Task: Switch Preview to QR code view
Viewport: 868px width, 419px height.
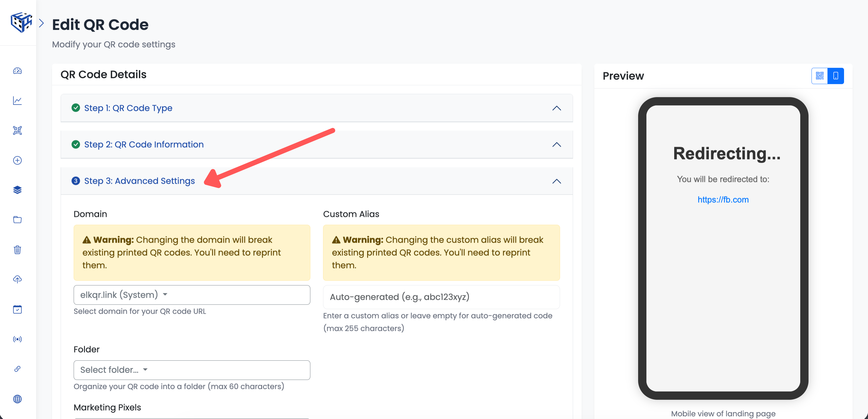Action: (x=819, y=75)
